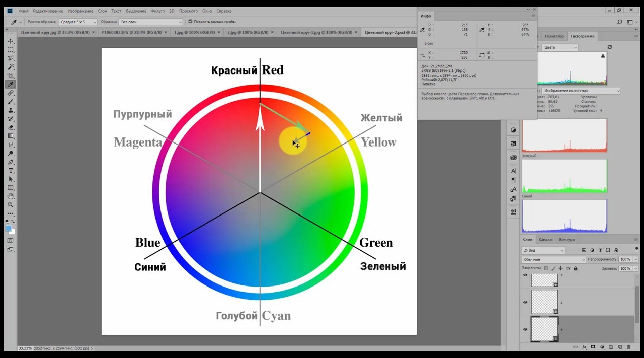Select the Pen tool
The image size is (644, 358).
pos(11,162)
